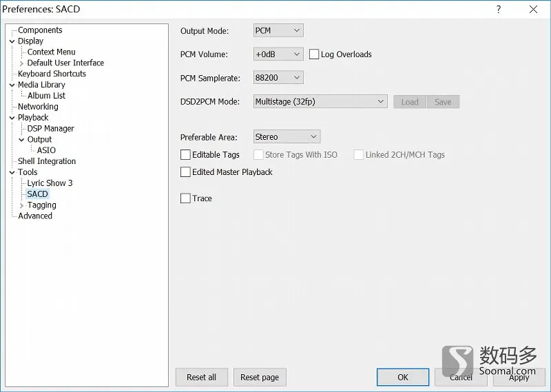Collapse the Tools tree node

click(12, 173)
